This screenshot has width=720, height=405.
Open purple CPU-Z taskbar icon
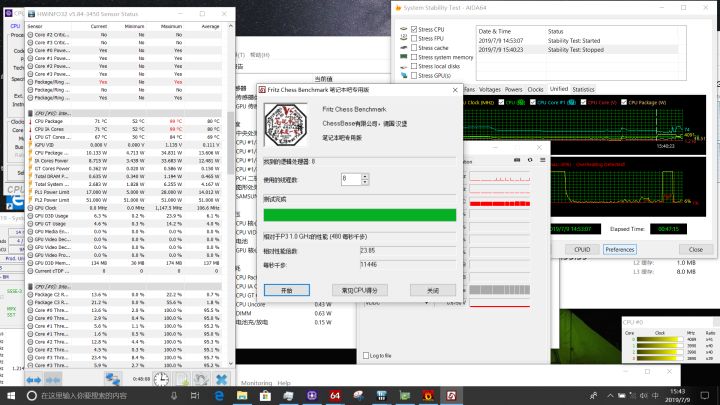(312, 395)
